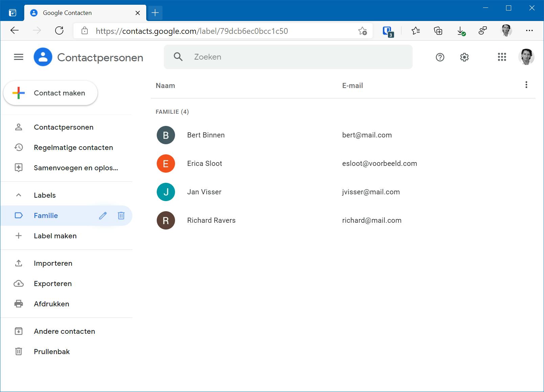Screen dimensions: 544x392
Task: Delete the Familie label with trash icon
Action: coord(121,216)
